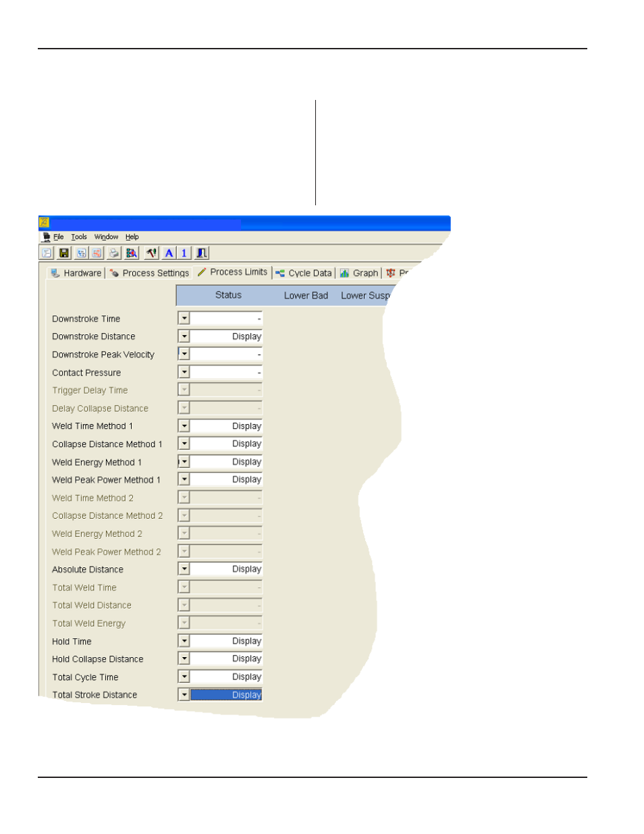Click the greyed Weld Energy Method 2 label
This screenshot has width=644, height=834.
[97, 534]
